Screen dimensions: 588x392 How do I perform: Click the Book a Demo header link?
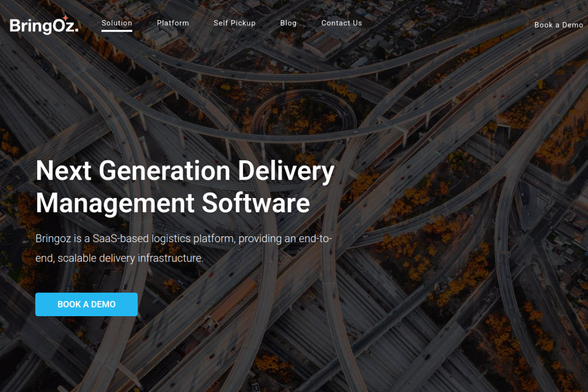559,25
